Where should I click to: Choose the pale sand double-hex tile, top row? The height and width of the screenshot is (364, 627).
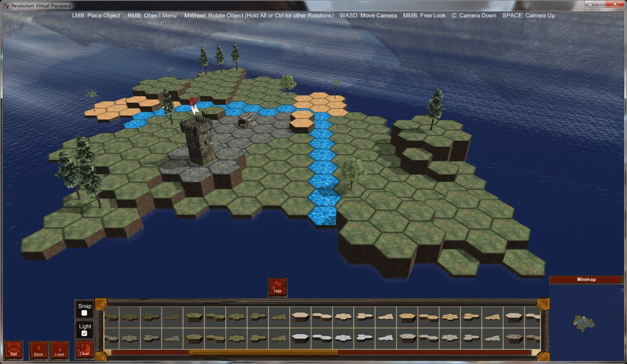[x=322, y=317]
